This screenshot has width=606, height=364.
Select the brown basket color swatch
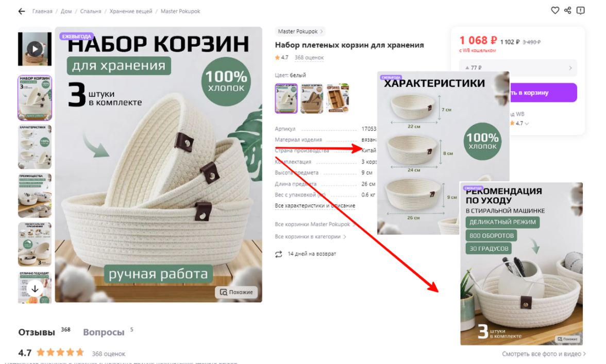(312, 98)
